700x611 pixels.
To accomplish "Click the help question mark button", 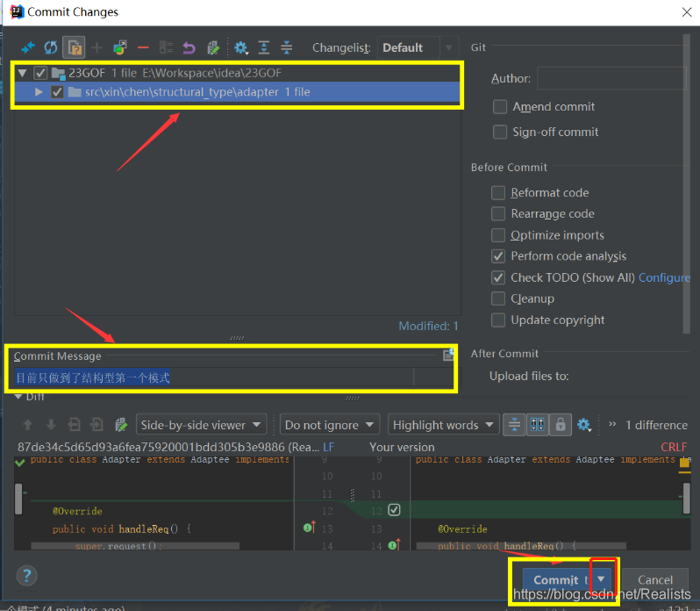I will [27, 576].
